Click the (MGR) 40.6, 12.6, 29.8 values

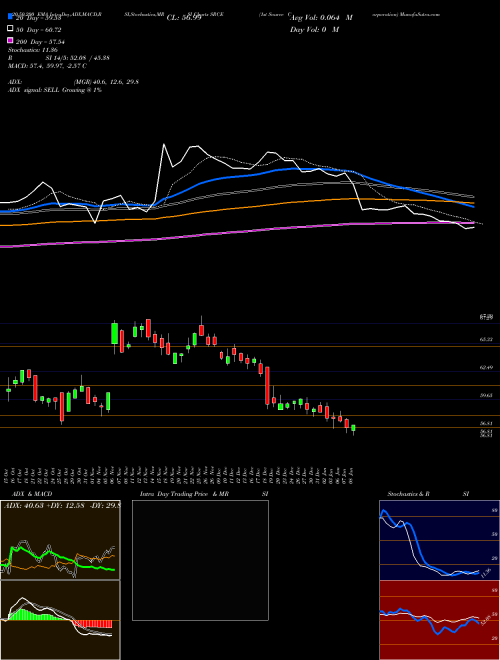(106, 82)
